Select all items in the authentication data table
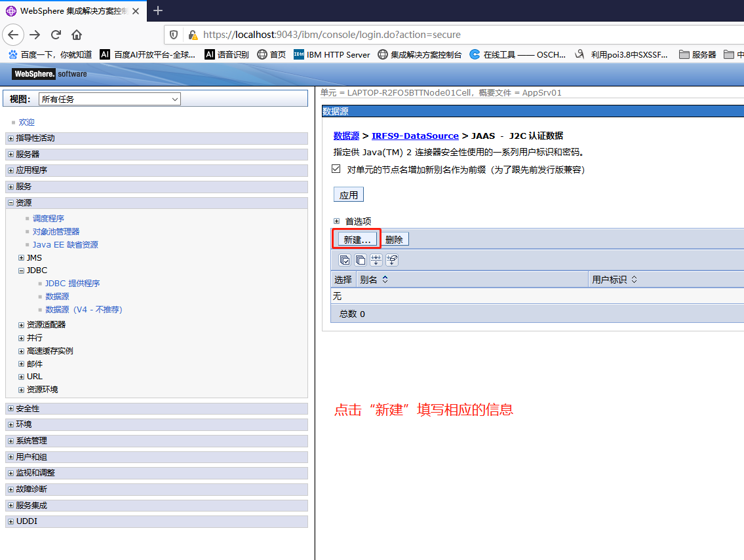The height and width of the screenshot is (560, 744). (345, 260)
